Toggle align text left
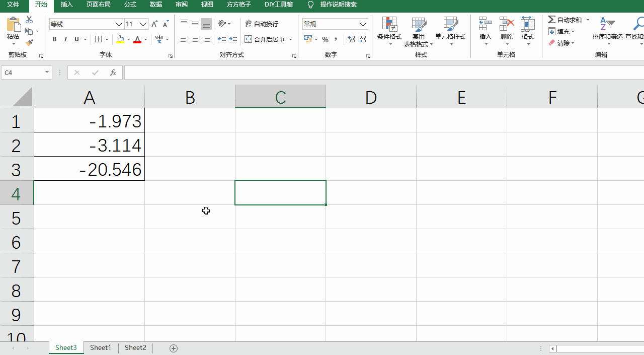Screen dimensions: 644x355 coord(184,39)
